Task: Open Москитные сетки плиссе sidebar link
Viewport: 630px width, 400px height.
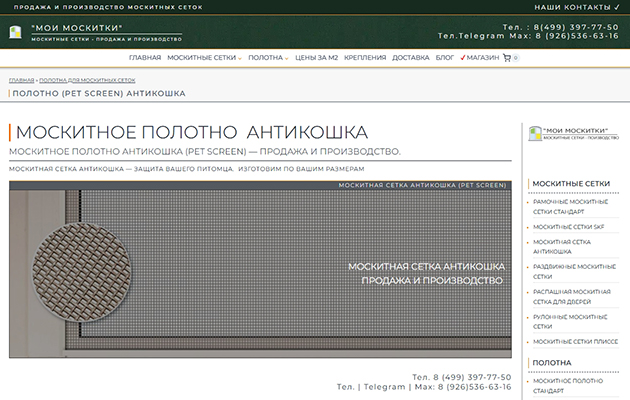Action: [x=575, y=342]
